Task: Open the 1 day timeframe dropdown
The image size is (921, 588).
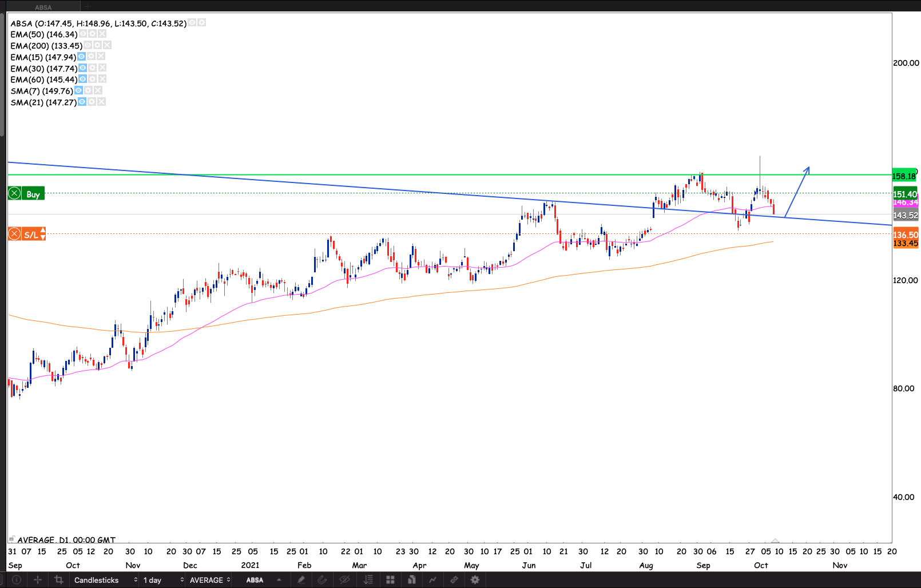Action: pos(163,580)
